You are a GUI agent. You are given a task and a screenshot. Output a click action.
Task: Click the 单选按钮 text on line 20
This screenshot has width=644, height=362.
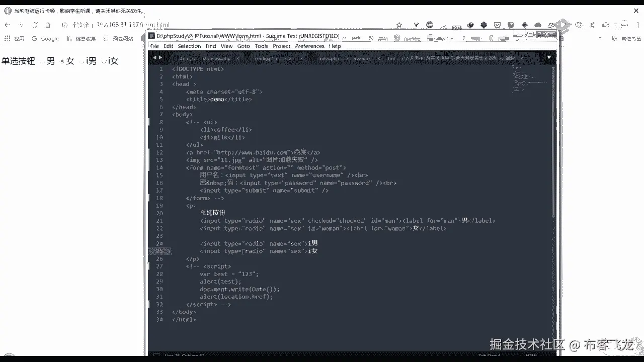coord(212,213)
